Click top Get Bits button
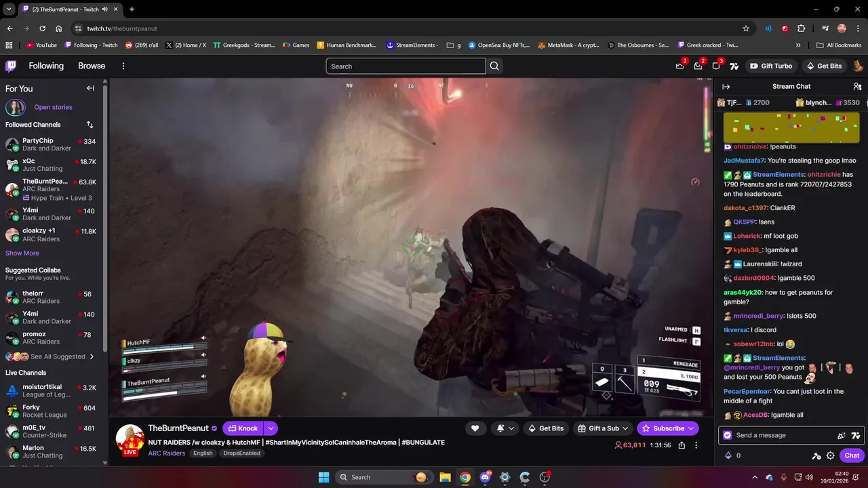 tap(824, 66)
